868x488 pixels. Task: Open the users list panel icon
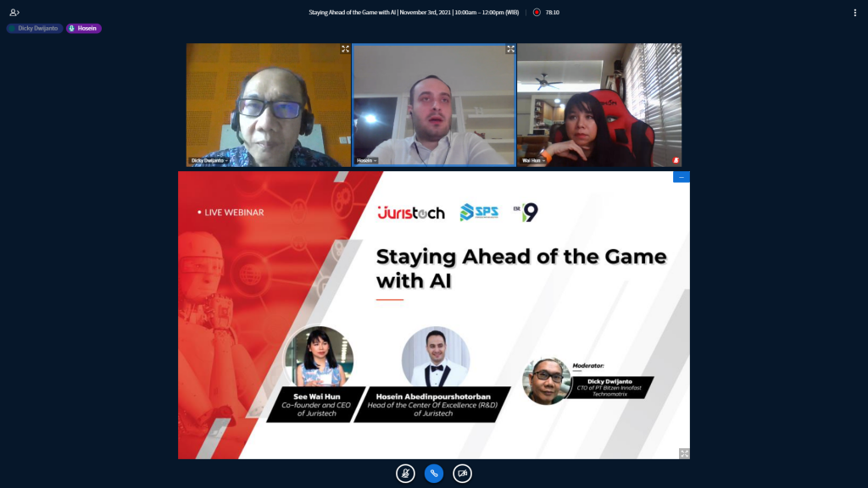[x=14, y=13]
